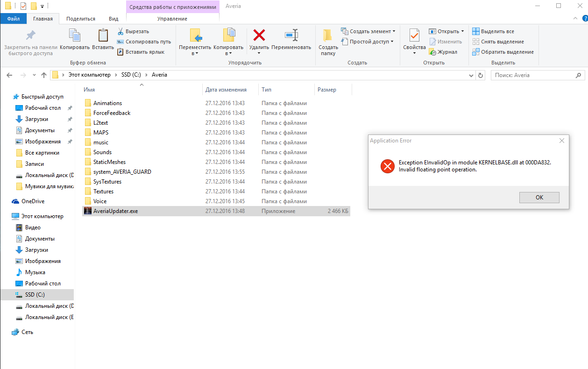Close the Application Error dialog
588x369 pixels.
point(562,141)
